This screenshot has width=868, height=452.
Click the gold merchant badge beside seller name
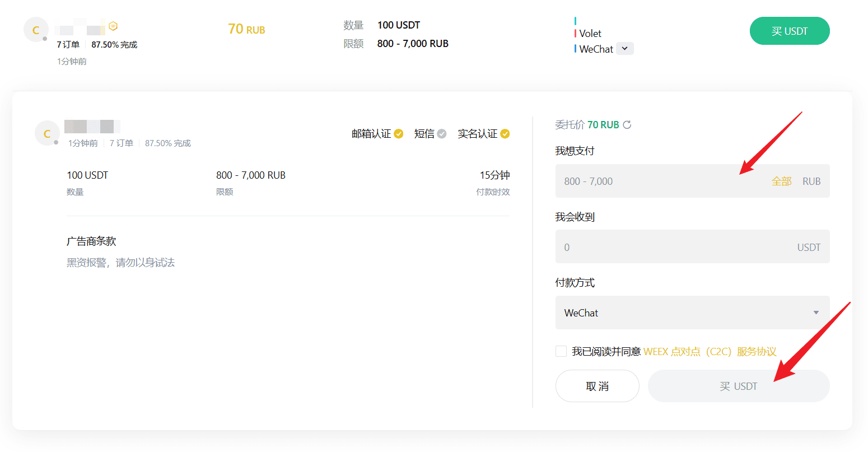pyautogui.click(x=113, y=26)
